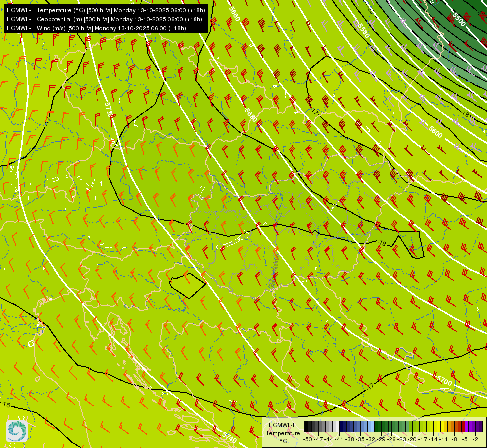487x448 pixels.
Task: Click the yellow -14 legend color swatch
Action: tap(435, 426)
